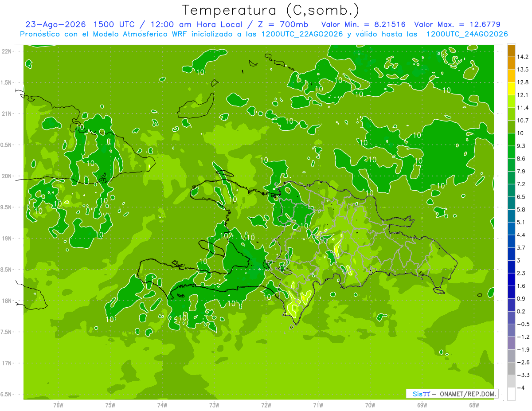Click the "76W" longitude axis label

coord(58,405)
